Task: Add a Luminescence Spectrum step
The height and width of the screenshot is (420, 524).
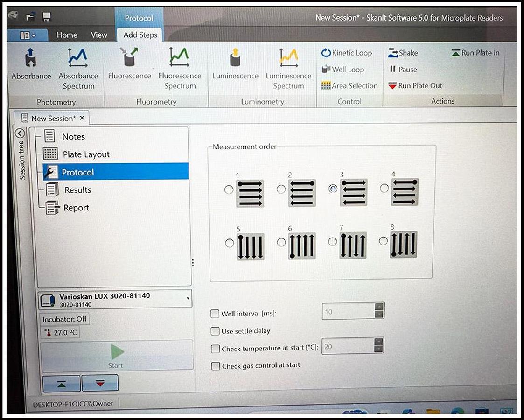Action: [x=288, y=68]
